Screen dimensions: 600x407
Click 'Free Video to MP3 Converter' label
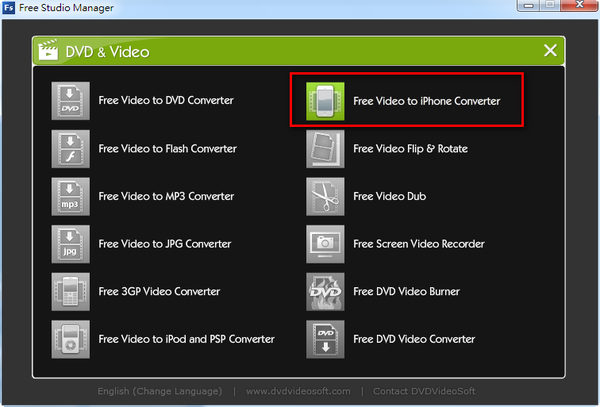[x=166, y=196]
